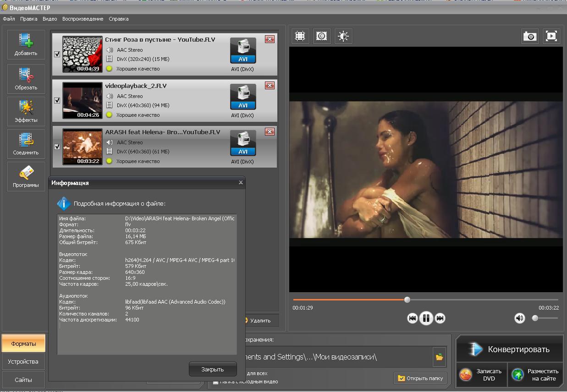Select the ARASH feat Helena thumbnail
The width and height of the screenshot is (567, 392).
(82, 147)
